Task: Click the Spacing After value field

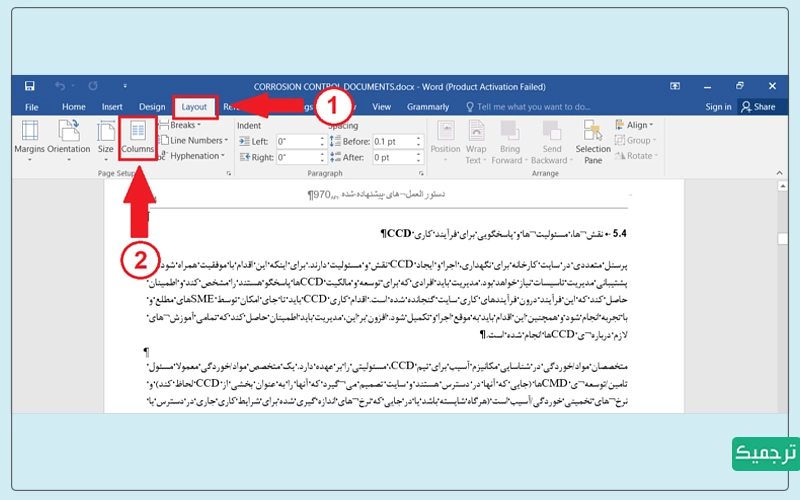Action: [393, 157]
